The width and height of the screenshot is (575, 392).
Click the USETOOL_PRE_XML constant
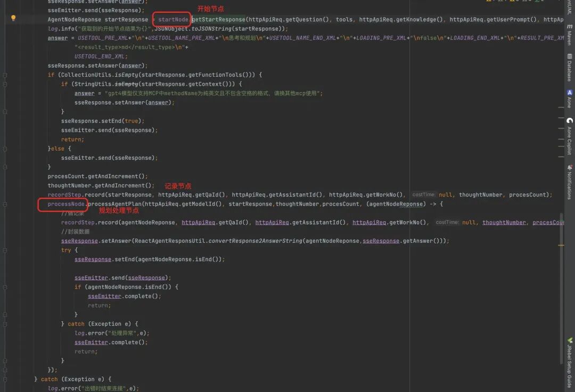coord(103,38)
